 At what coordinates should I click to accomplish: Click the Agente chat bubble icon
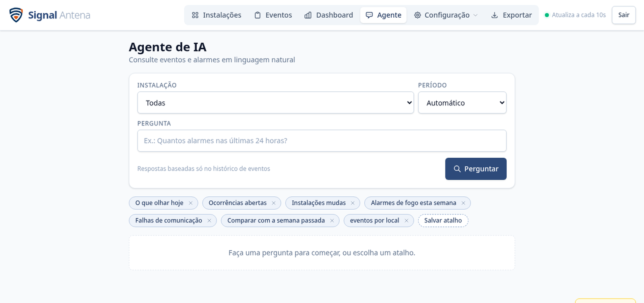(x=369, y=15)
